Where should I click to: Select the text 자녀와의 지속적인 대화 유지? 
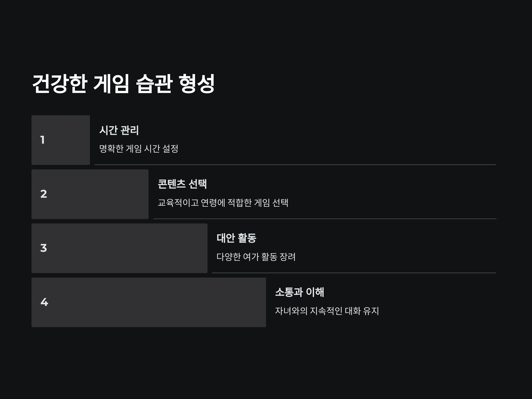pyautogui.click(x=327, y=311)
